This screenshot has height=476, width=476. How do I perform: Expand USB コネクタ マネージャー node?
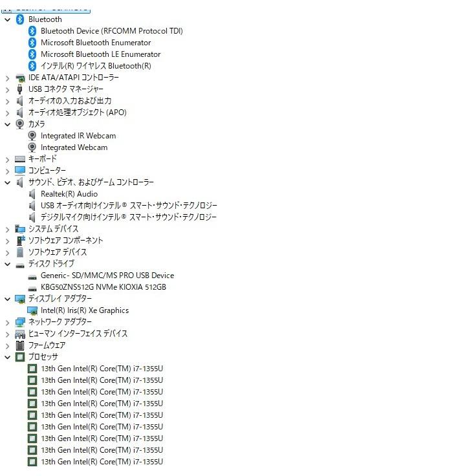[8, 90]
